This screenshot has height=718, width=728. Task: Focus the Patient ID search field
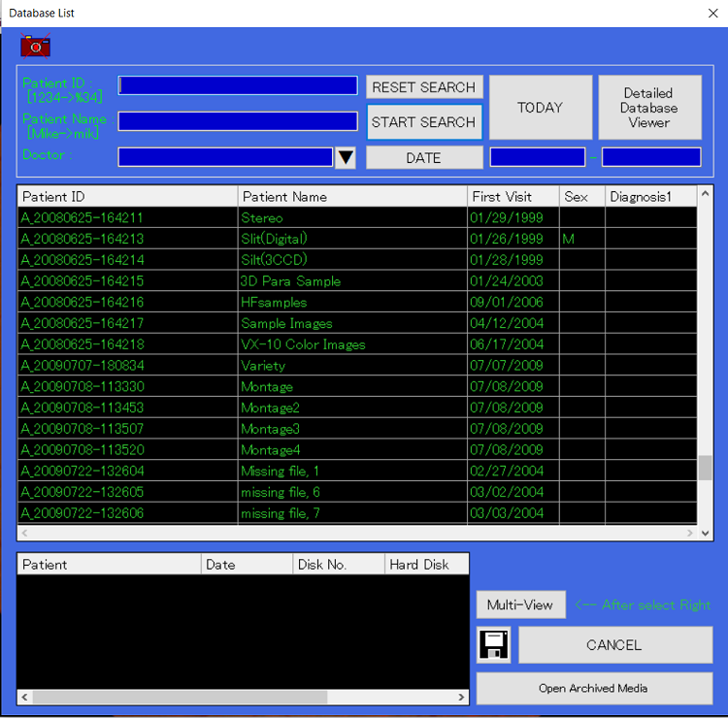click(238, 85)
